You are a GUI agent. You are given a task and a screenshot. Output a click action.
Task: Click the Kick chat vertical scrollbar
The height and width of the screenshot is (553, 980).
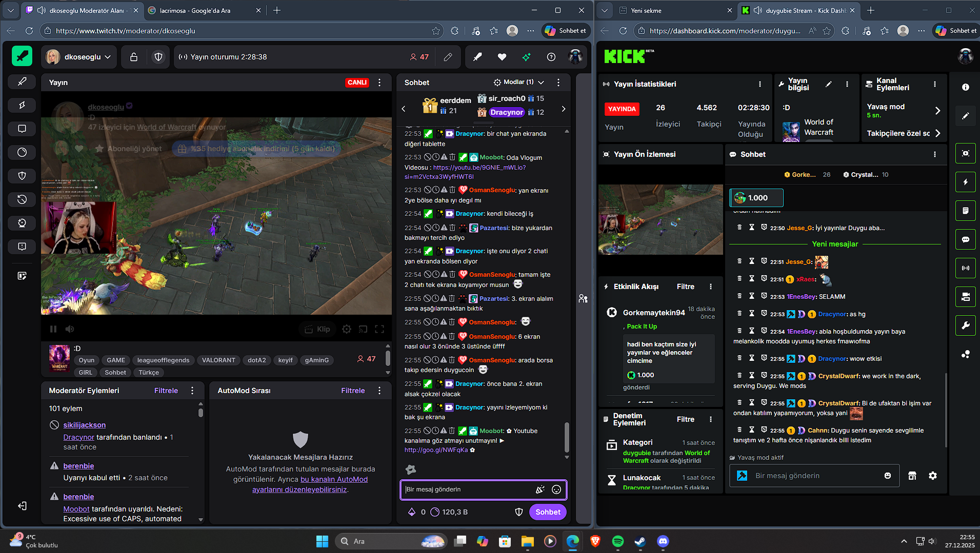coord(945,410)
